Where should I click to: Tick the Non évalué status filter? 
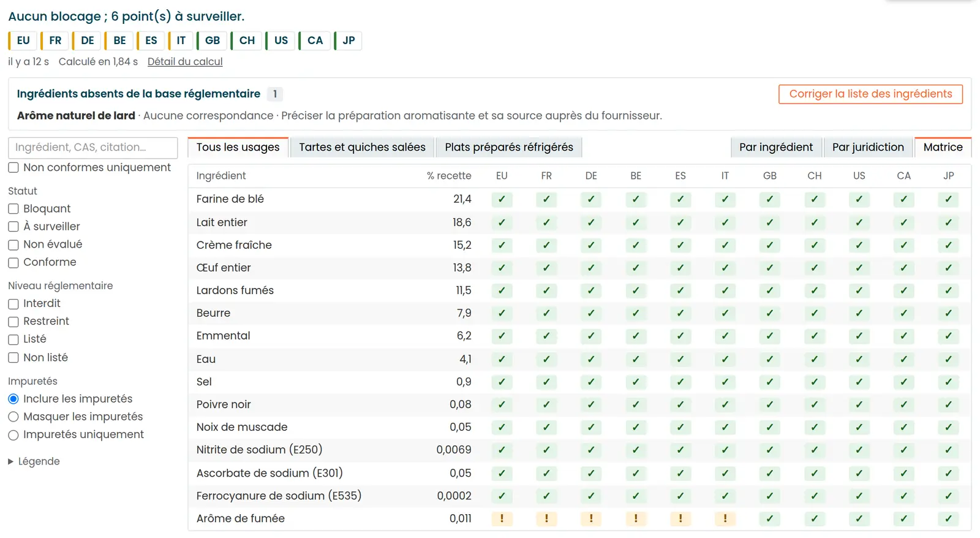tap(13, 244)
